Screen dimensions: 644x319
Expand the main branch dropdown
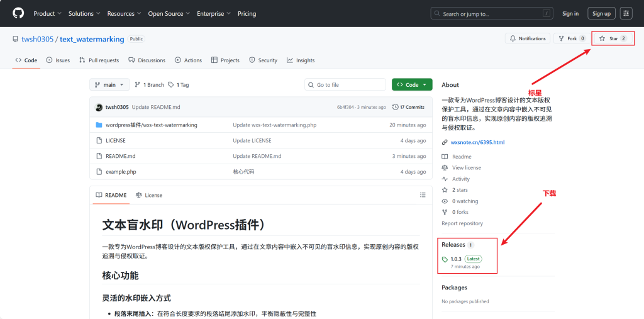tap(109, 84)
